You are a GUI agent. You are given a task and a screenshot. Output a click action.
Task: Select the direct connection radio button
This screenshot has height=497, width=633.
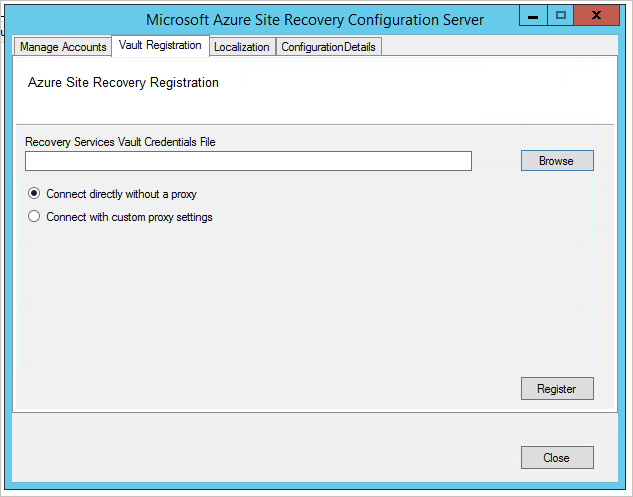pyautogui.click(x=34, y=194)
